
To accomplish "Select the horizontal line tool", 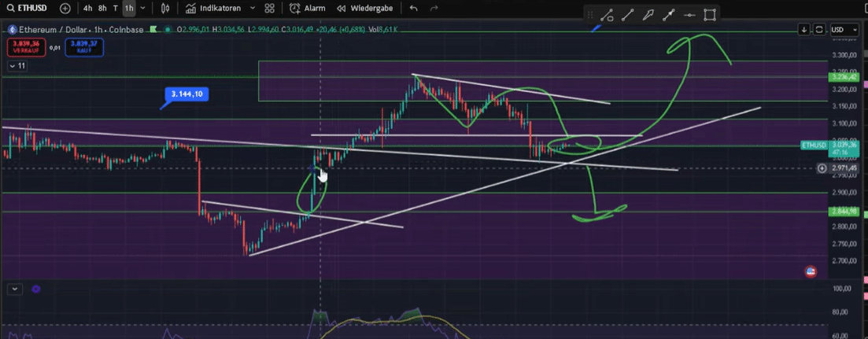I will 689,15.
